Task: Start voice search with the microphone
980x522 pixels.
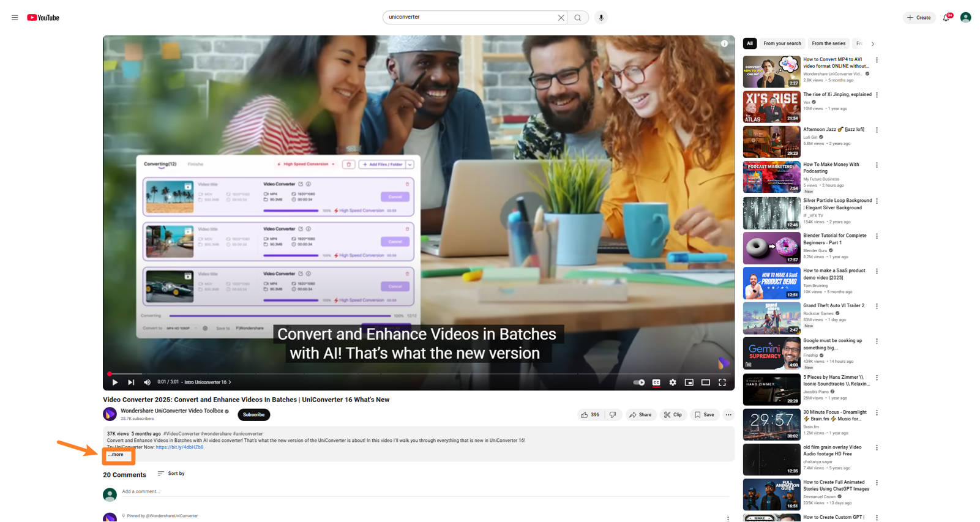Action: tap(601, 18)
